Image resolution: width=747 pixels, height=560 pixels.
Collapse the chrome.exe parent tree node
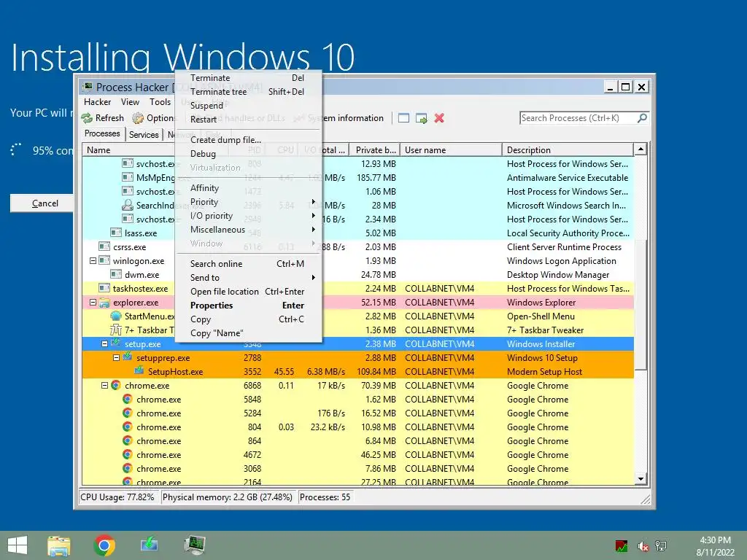click(x=104, y=385)
